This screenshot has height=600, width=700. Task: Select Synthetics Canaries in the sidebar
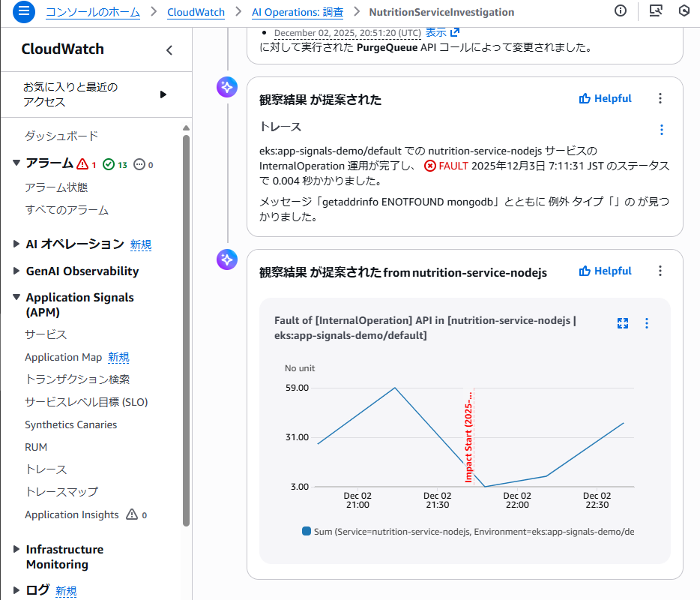coord(70,424)
